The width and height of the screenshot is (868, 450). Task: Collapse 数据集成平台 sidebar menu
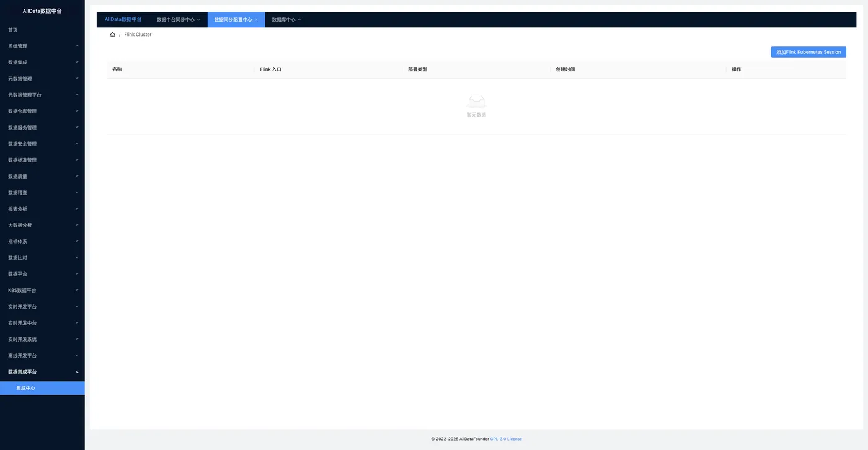(42, 372)
